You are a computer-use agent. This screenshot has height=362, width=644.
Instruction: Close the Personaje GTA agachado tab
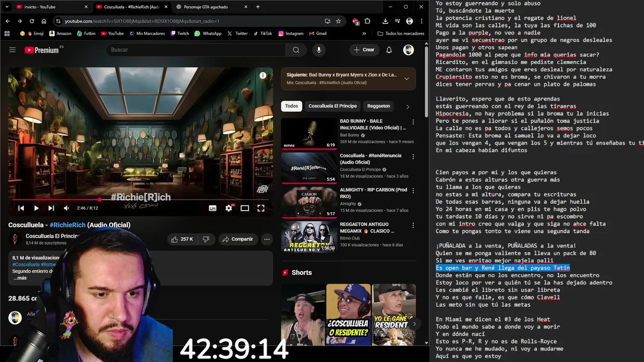246,7
